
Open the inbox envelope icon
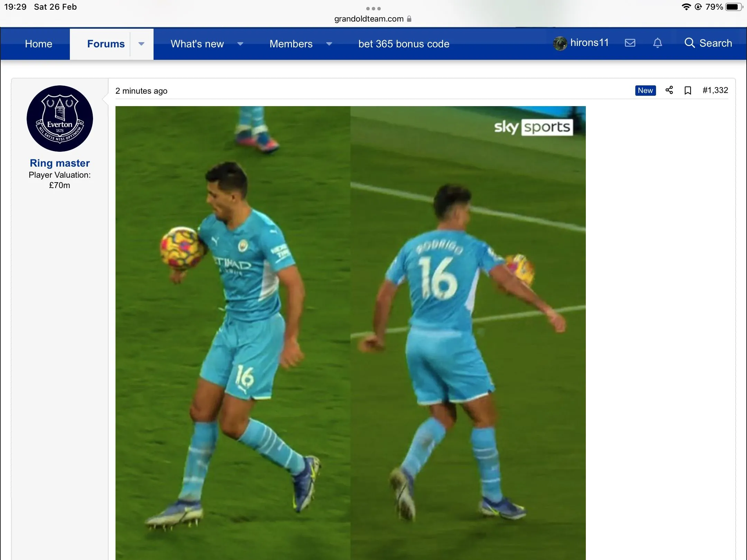point(630,43)
